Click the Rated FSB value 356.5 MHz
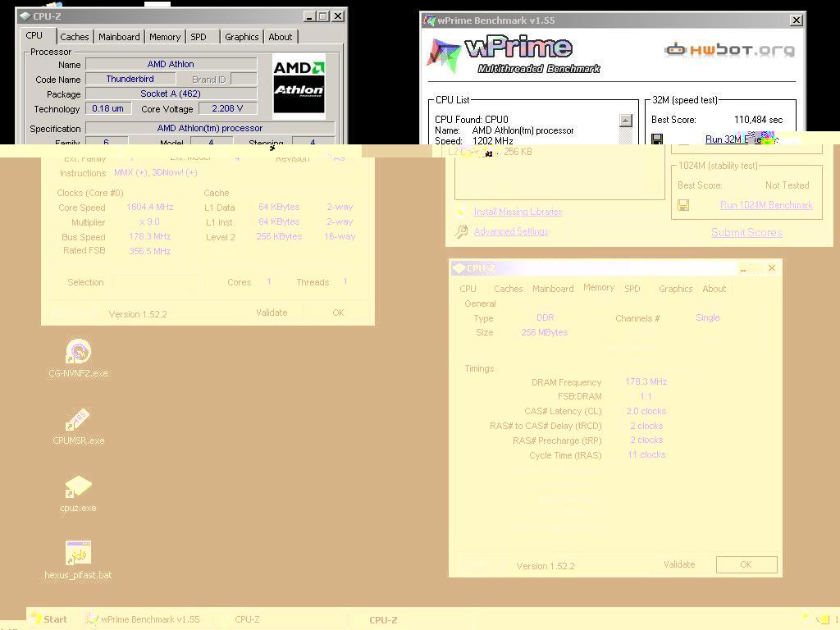Viewport: 840px width, 630px height. click(x=149, y=251)
